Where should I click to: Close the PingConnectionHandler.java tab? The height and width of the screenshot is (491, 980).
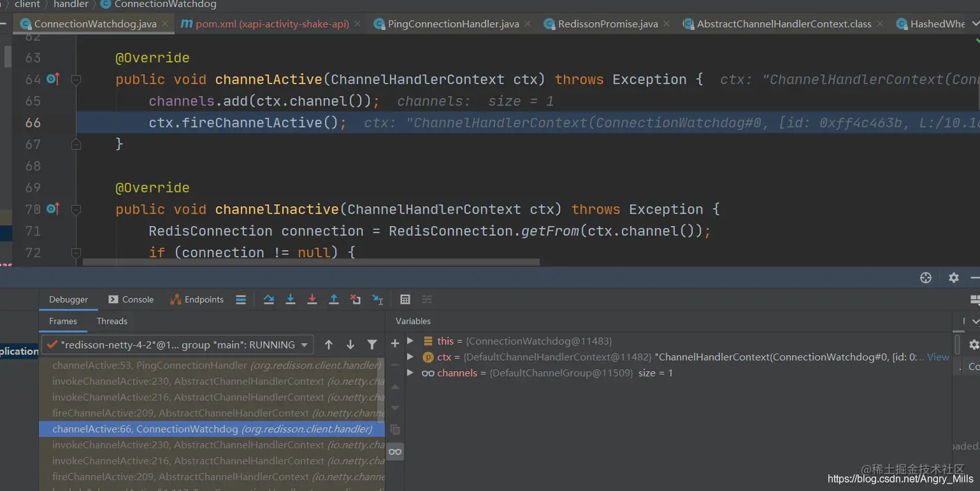tap(528, 23)
